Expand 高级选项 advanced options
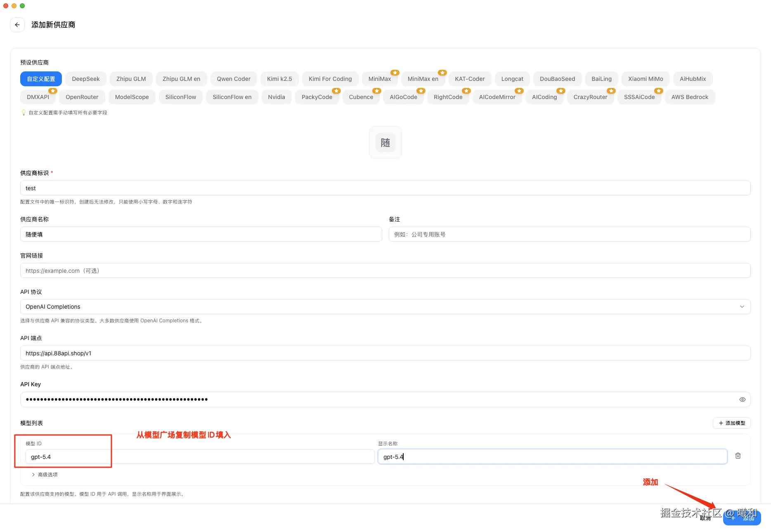 coord(45,475)
